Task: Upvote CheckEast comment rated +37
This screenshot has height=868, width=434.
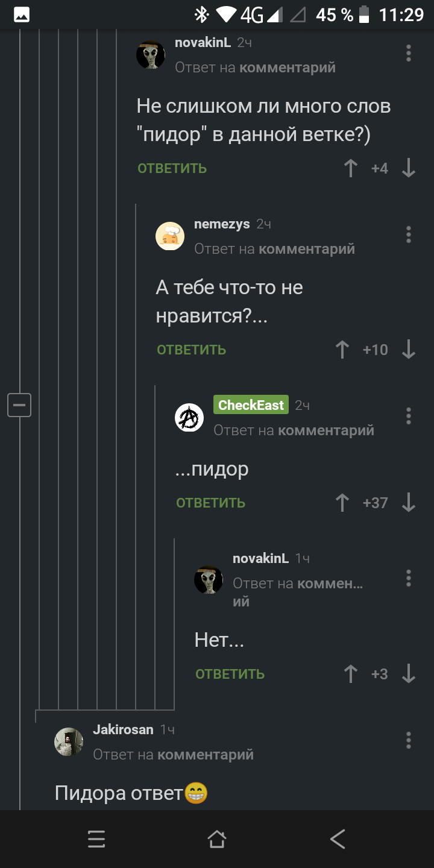Action: [342, 503]
